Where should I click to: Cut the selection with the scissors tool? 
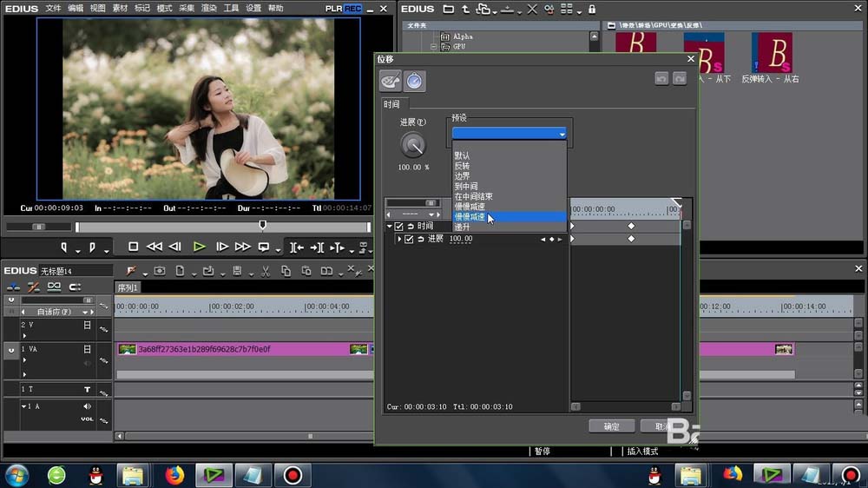266,271
